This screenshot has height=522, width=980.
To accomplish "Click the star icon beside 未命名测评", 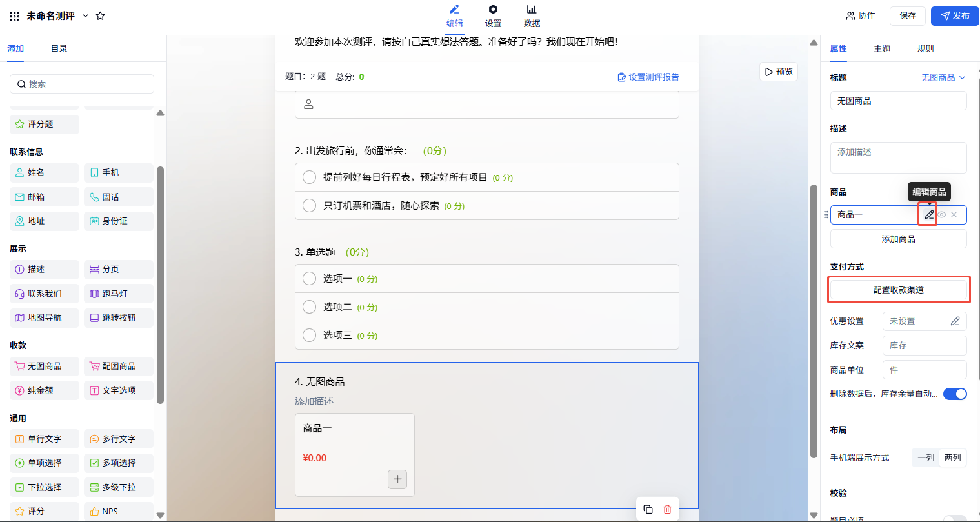I will pos(101,15).
